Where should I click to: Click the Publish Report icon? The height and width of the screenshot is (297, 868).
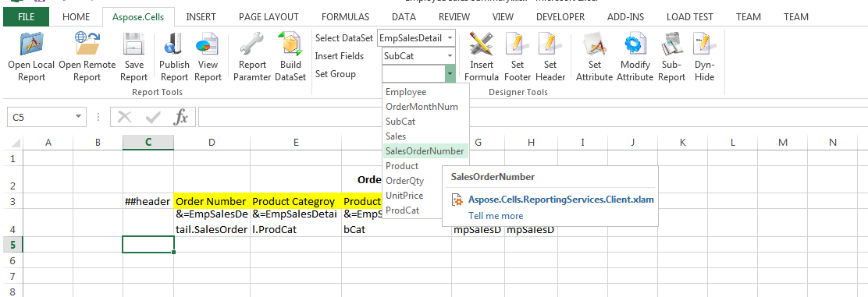[x=174, y=44]
